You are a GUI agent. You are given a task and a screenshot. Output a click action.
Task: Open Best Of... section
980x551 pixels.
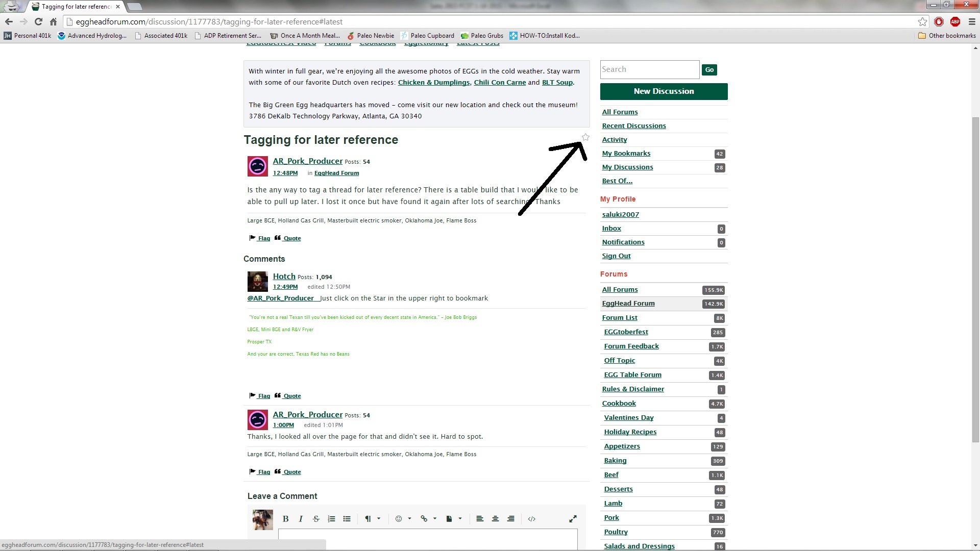pyautogui.click(x=617, y=181)
